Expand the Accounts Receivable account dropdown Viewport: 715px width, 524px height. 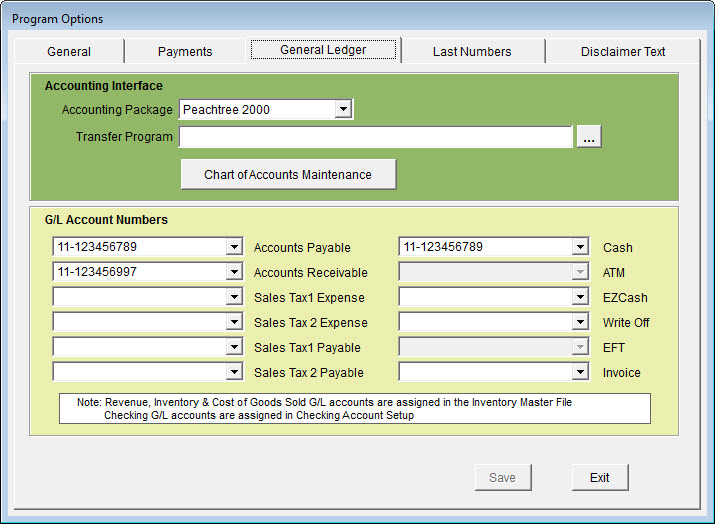click(x=234, y=272)
